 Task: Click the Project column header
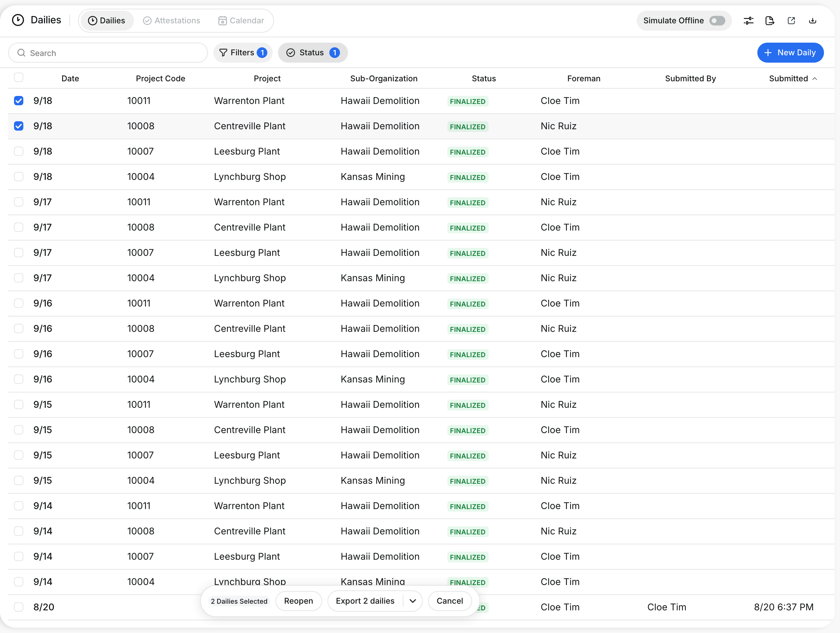click(267, 79)
